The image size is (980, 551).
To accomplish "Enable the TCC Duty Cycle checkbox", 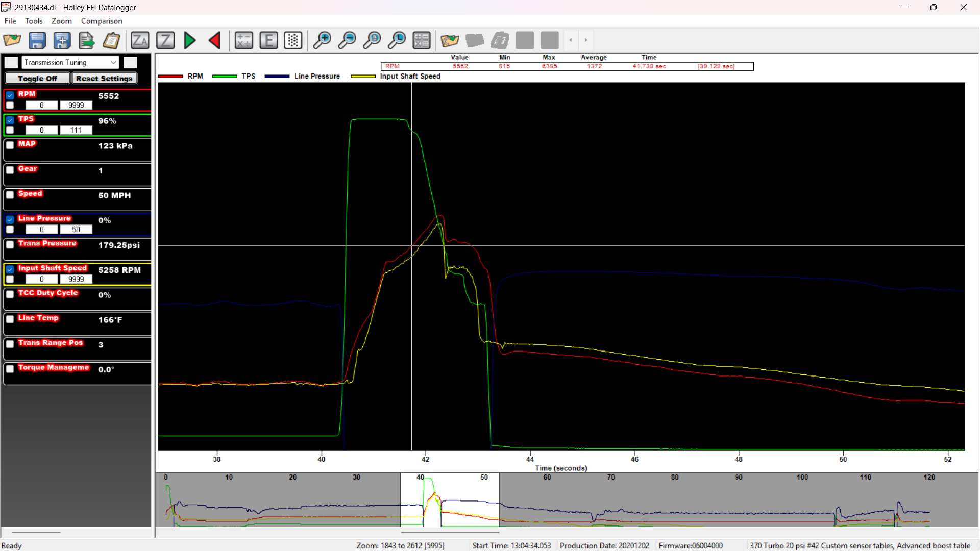I will click(x=10, y=294).
